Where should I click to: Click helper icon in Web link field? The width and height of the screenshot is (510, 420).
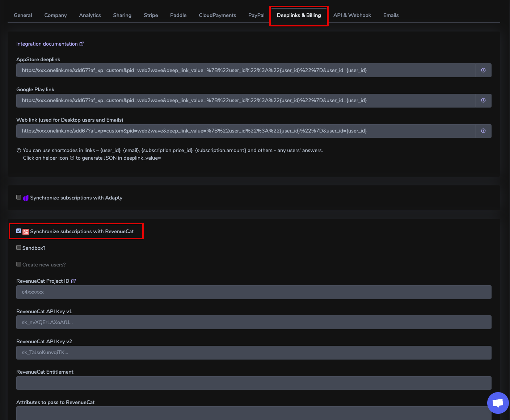click(x=483, y=131)
